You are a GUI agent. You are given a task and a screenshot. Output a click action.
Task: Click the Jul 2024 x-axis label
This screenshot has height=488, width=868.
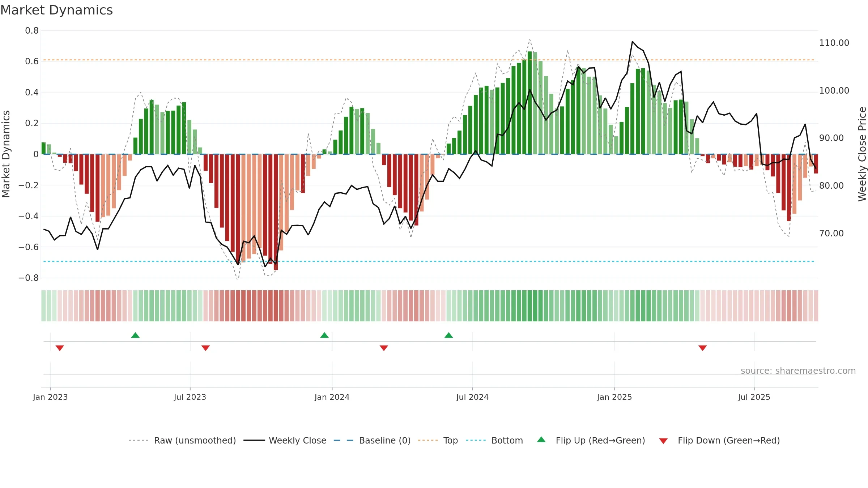(472, 397)
